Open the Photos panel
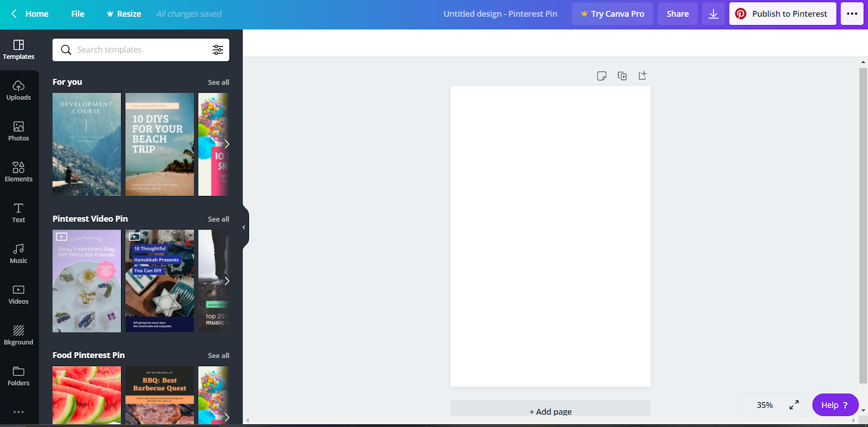This screenshot has height=427, width=868. (18, 131)
